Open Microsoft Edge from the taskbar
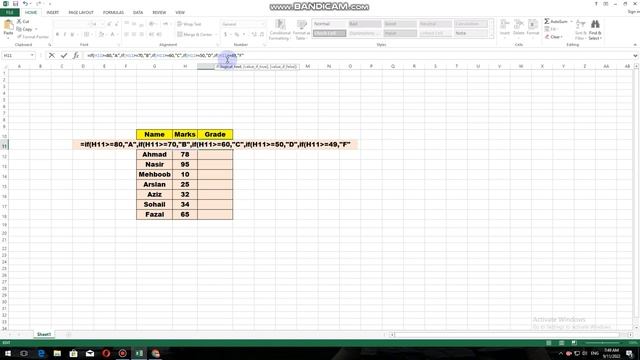This screenshot has width=640, height=360. pos(41,353)
